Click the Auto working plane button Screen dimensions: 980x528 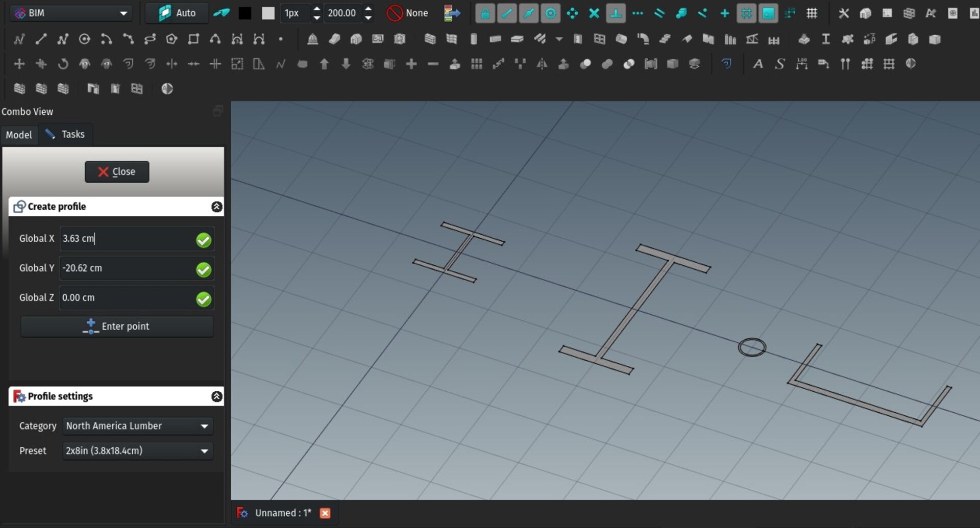177,13
